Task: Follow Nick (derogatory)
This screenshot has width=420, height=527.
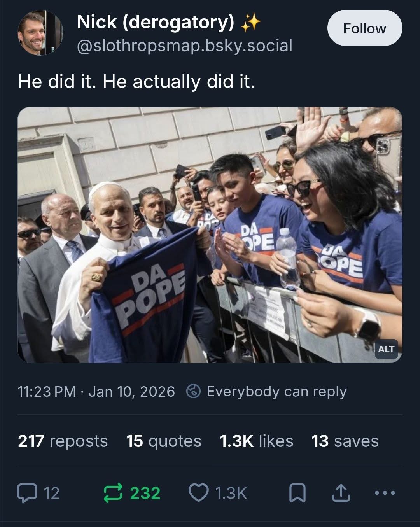Action: tap(364, 28)
